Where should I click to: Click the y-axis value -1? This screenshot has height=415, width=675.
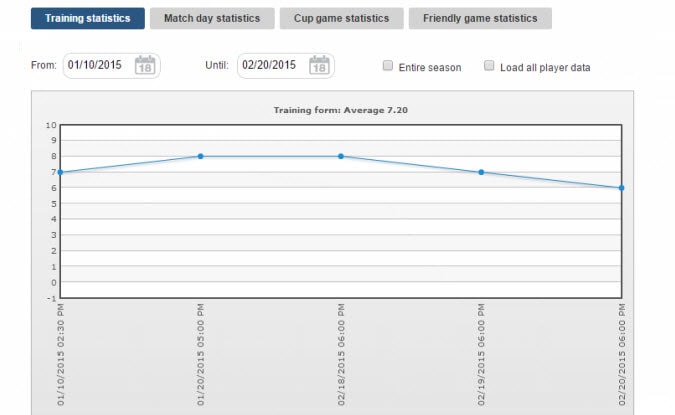click(x=52, y=298)
